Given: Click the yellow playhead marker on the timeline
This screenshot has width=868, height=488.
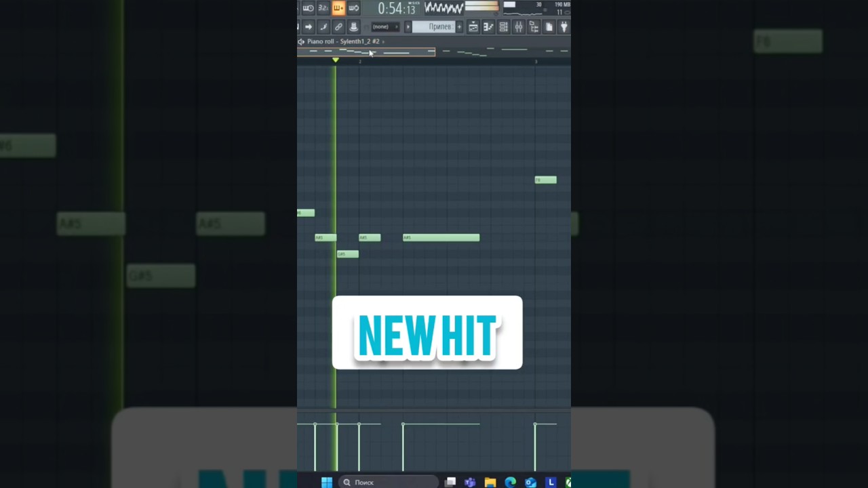Looking at the screenshot, I should click(335, 60).
